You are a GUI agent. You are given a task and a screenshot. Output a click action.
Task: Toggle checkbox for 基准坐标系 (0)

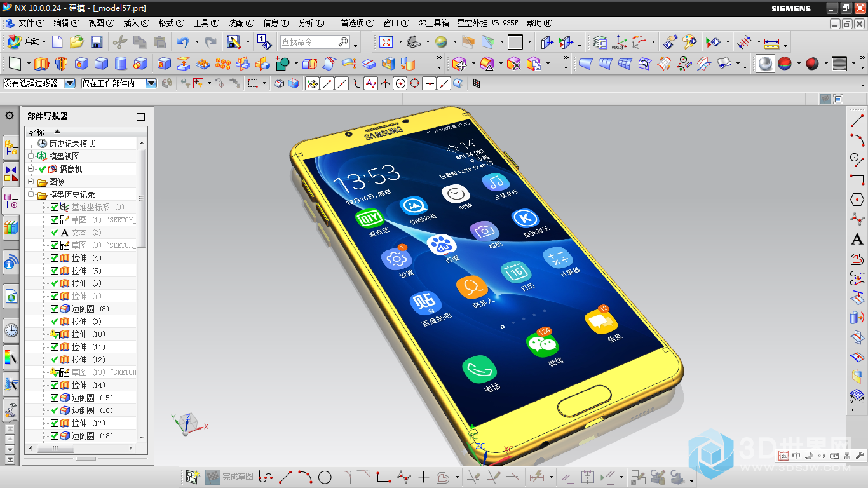click(x=54, y=207)
